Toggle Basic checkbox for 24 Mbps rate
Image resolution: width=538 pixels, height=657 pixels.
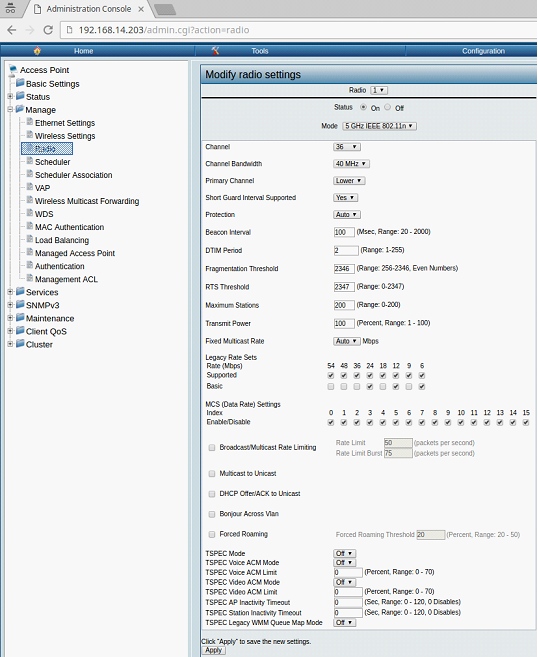pyautogui.click(x=370, y=386)
